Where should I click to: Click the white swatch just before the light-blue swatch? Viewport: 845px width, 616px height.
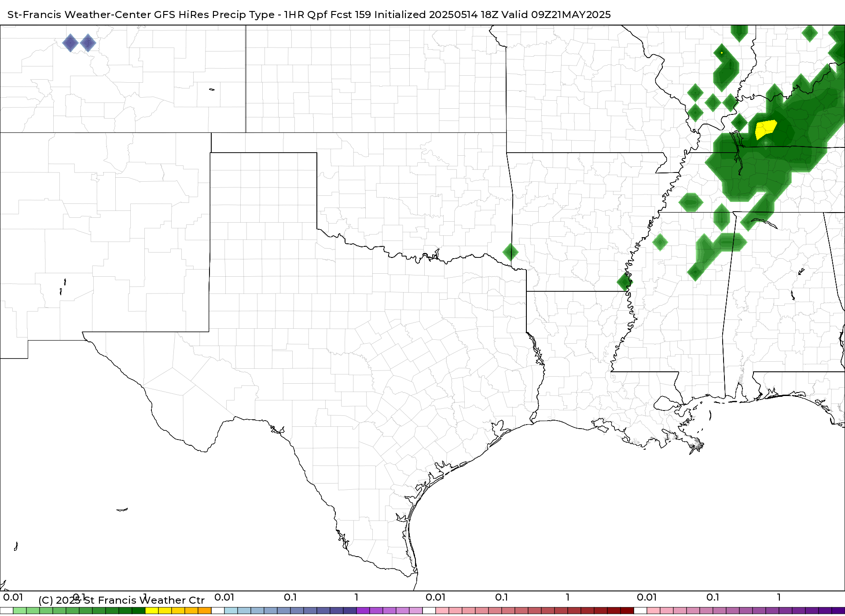(x=218, y=611)
